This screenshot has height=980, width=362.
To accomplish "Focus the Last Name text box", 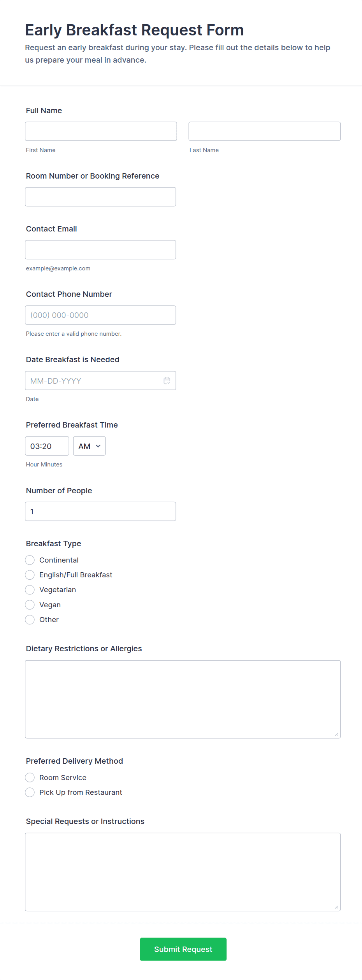I will coord(264,131).
